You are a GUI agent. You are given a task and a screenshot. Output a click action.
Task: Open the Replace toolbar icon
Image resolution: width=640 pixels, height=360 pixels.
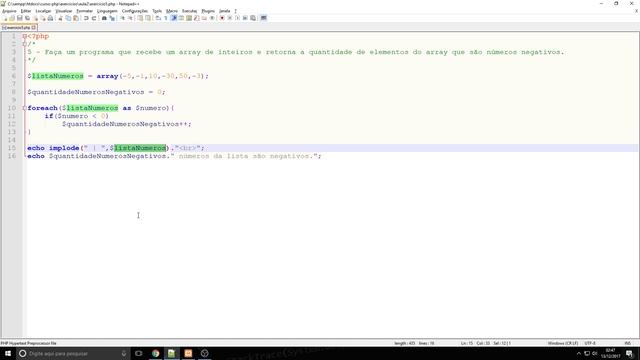click(x=112, y=18)
